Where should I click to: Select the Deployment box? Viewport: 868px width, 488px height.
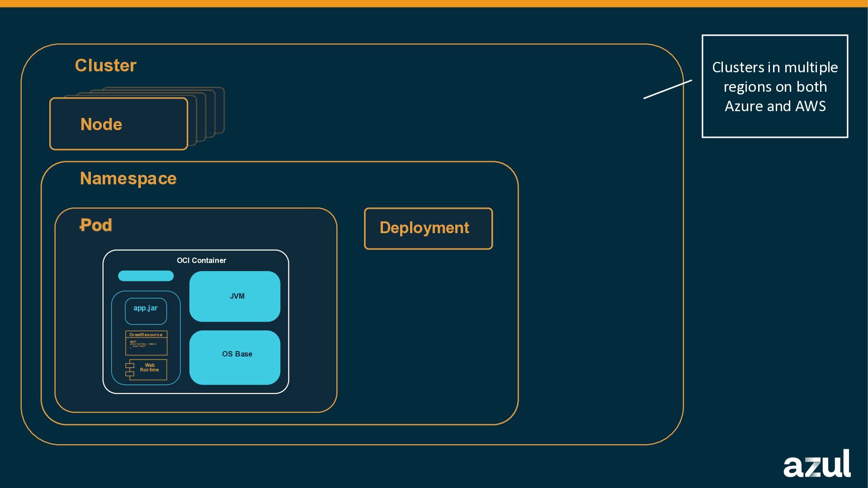[x=428, y=228]
